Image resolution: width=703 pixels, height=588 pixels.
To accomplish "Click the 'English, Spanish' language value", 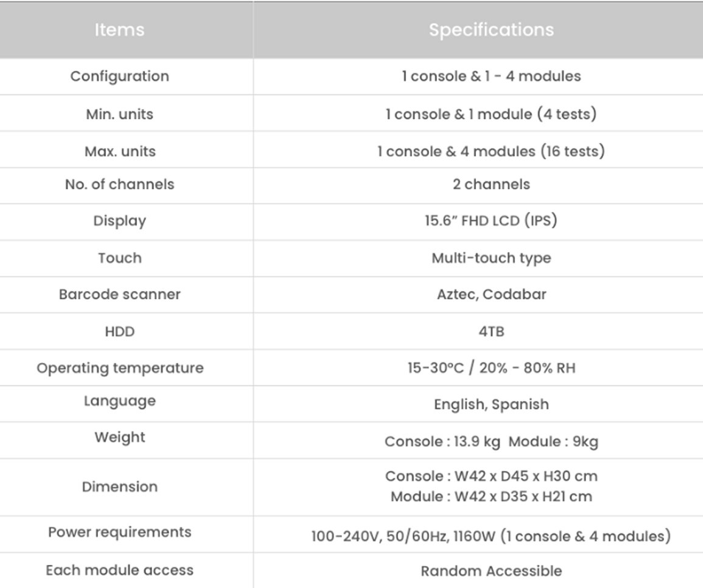I will (491, 404).
